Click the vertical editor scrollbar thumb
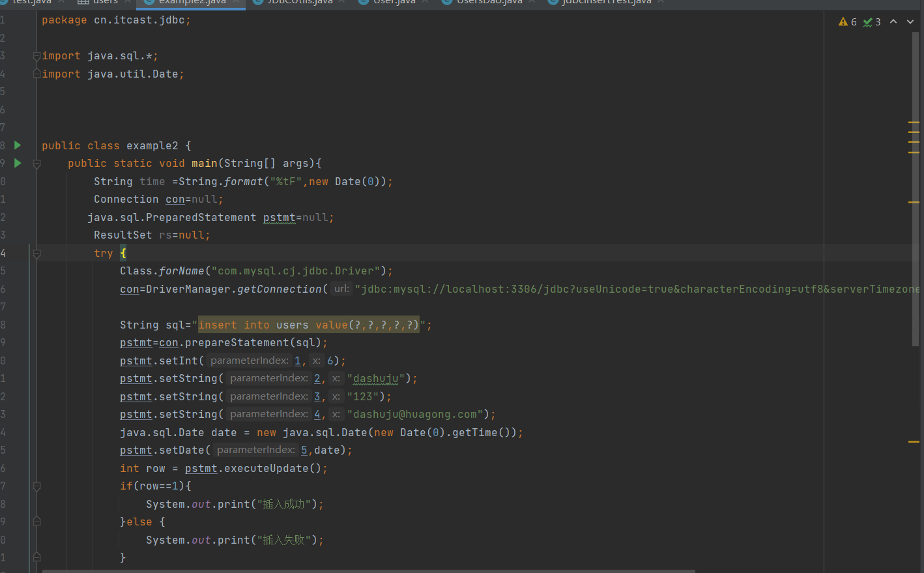Screen dimensions: 924x573 [x=916, y=189]
